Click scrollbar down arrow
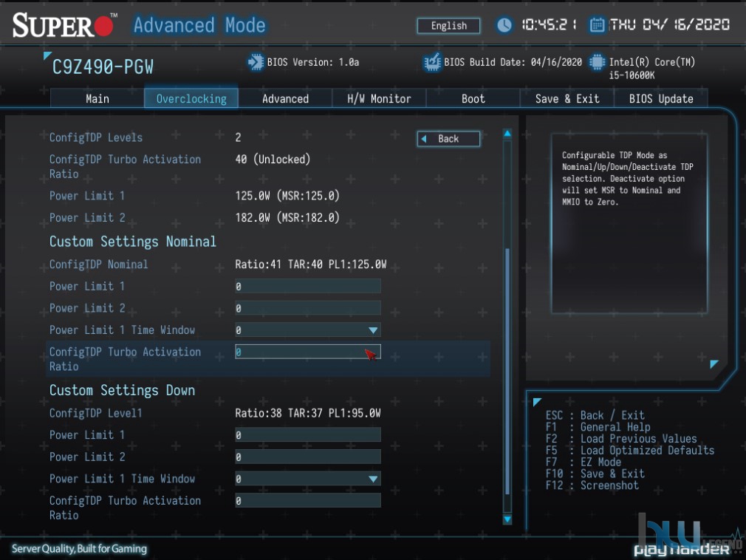This screenshot has width=746, height=560. (507, 519)
